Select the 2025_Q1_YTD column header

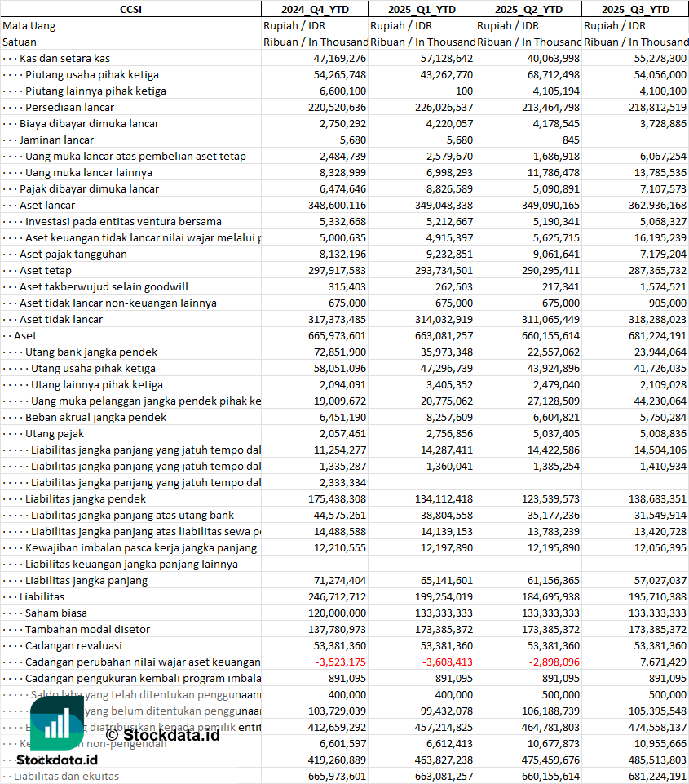422,10
